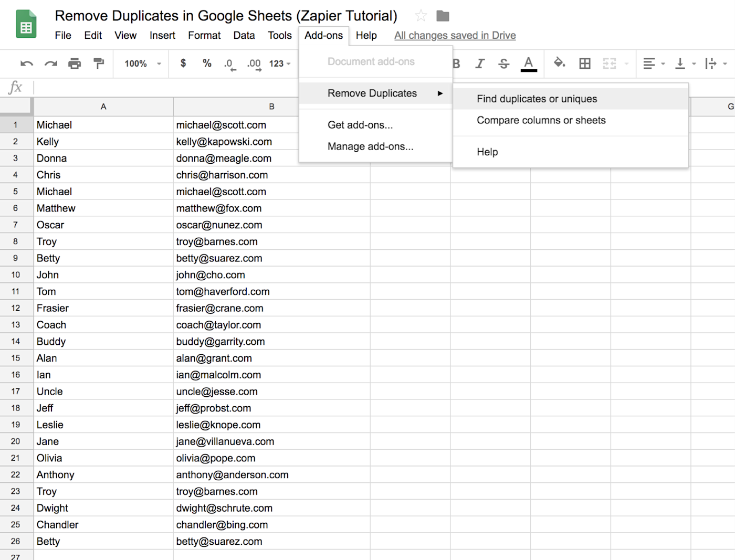735x560 pixels.
Task: Click the horizontal align icon
Action: pos(649,64)
